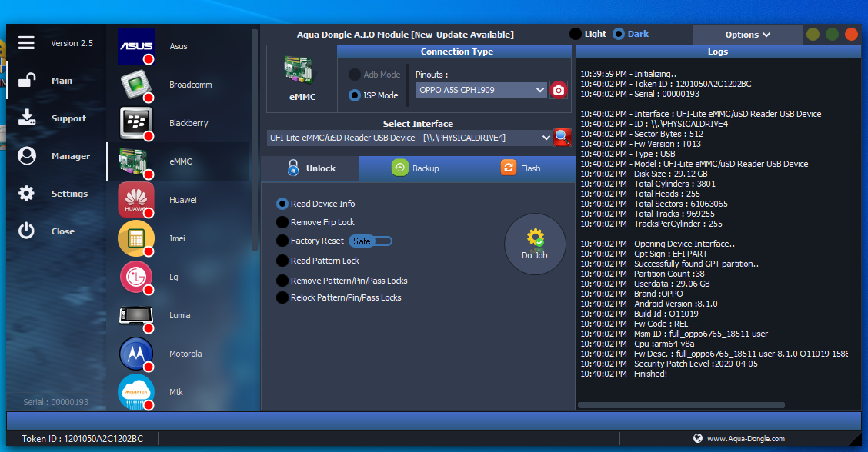Open the Pinouts OPPO A5S CPH1909 dropdown
868x452 pixels.
tap(481, 90)
